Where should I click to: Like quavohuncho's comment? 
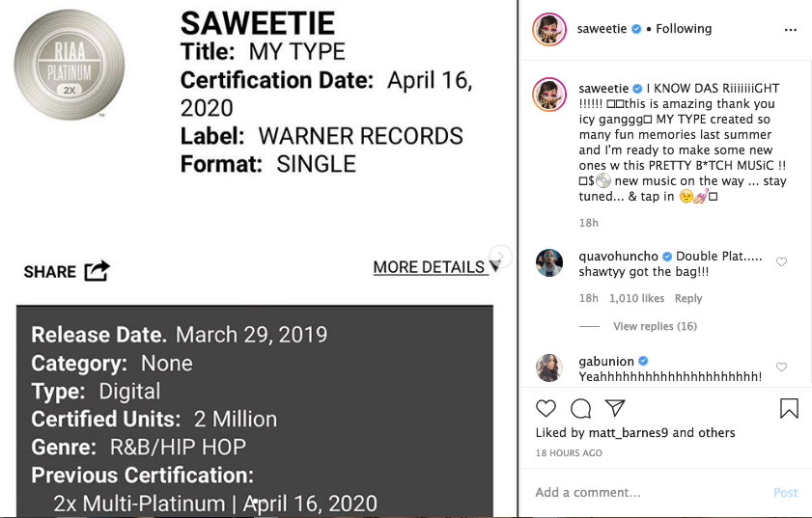point(782,262)
